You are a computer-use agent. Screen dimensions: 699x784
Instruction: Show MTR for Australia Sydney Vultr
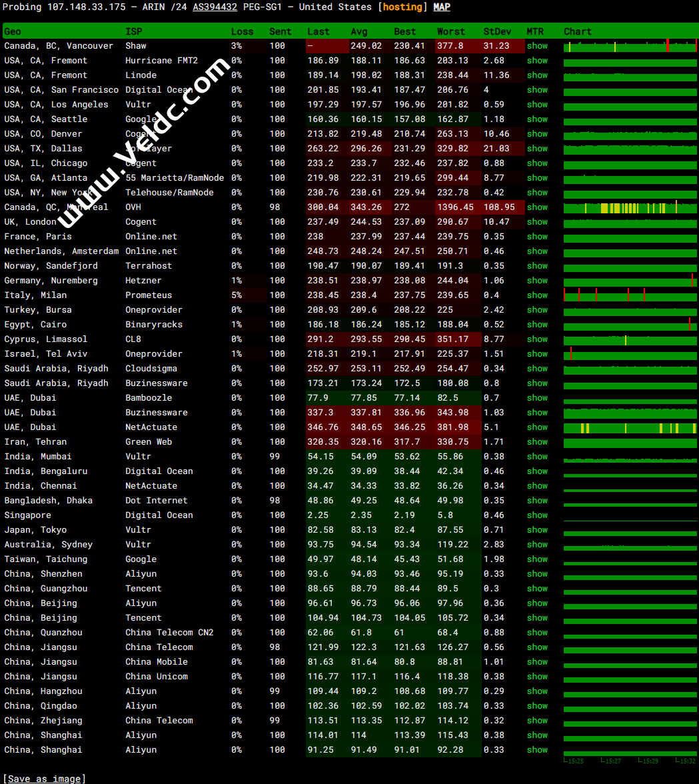point(537,545)
